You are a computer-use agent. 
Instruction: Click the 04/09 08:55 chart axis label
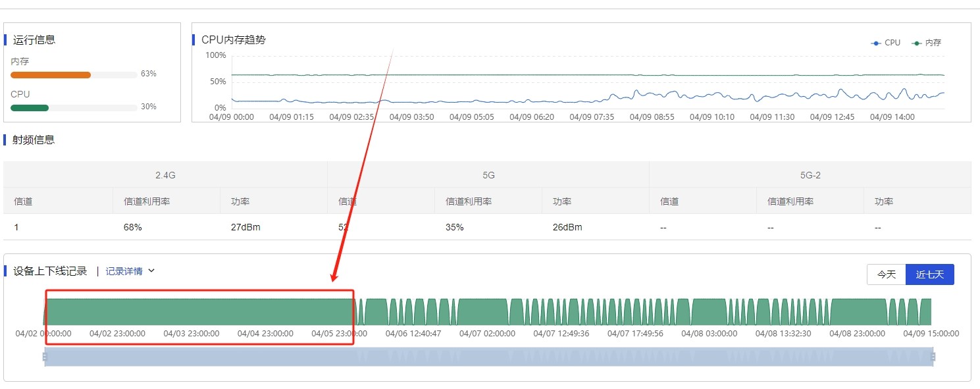pyautogui.click(x=652, y=117)
